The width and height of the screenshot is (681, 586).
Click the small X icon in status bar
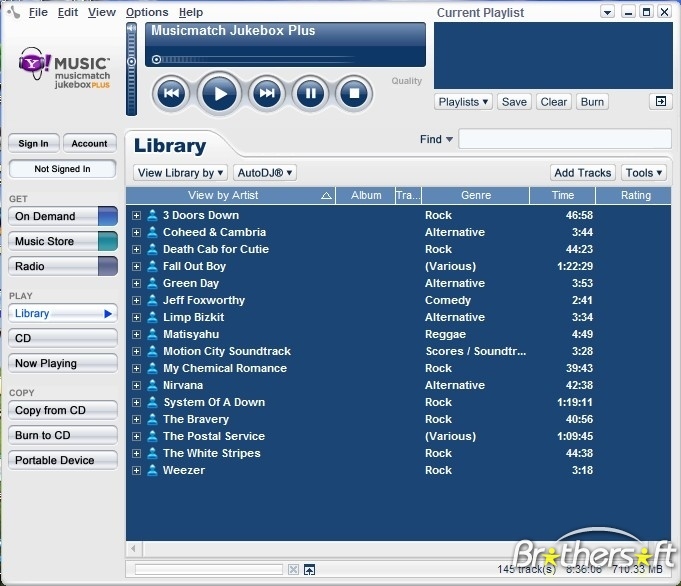click(x=294, y=569)
